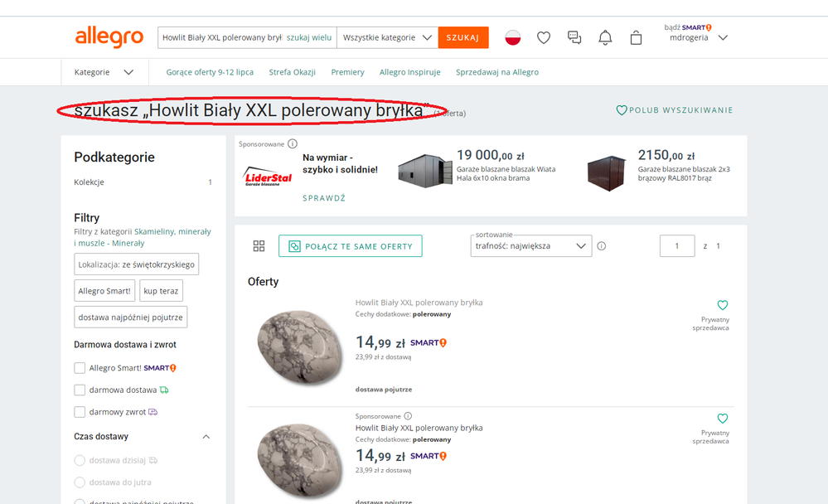828x504 pixels.
Task: Click the SZUKAJ search button
Action: click(463, 37)
